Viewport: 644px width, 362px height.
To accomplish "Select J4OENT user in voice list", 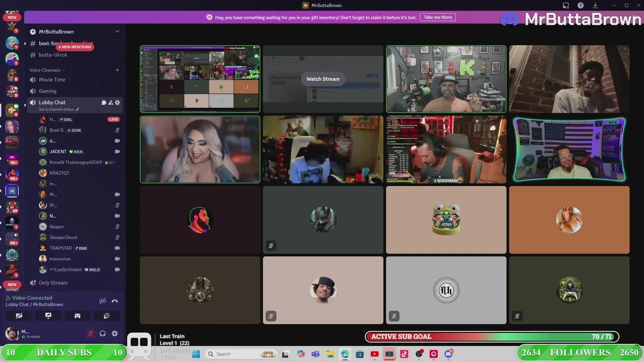I will [x=58, y=151].
